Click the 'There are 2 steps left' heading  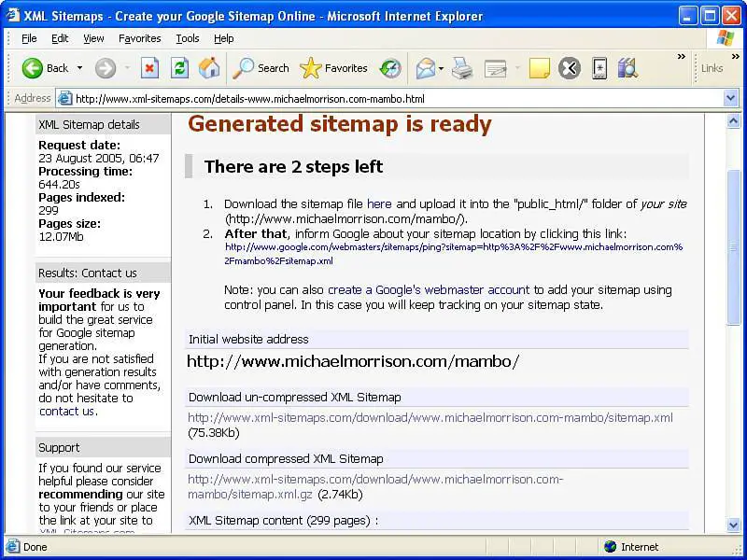tap(293, 167)
